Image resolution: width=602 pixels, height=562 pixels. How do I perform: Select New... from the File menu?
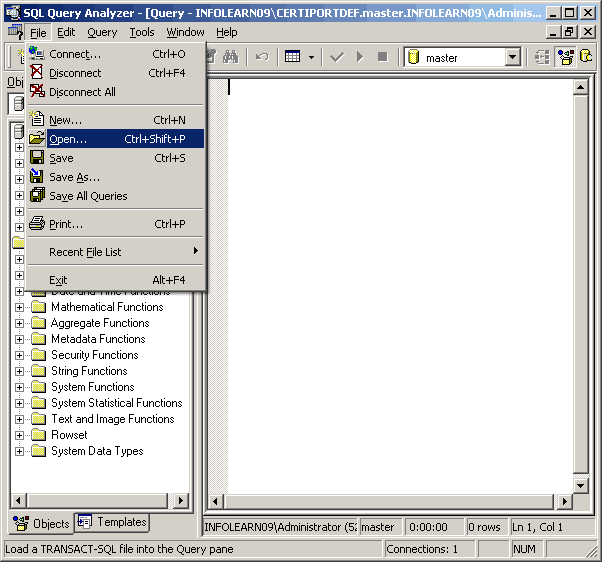(x=116, y=120)
